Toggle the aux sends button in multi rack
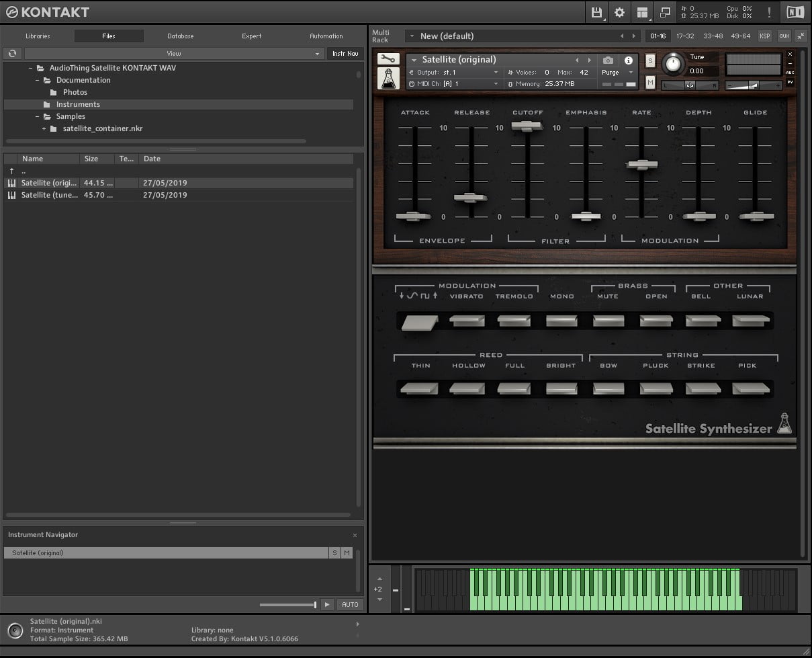Screen dimensions: 812x658 pos(784,36)
